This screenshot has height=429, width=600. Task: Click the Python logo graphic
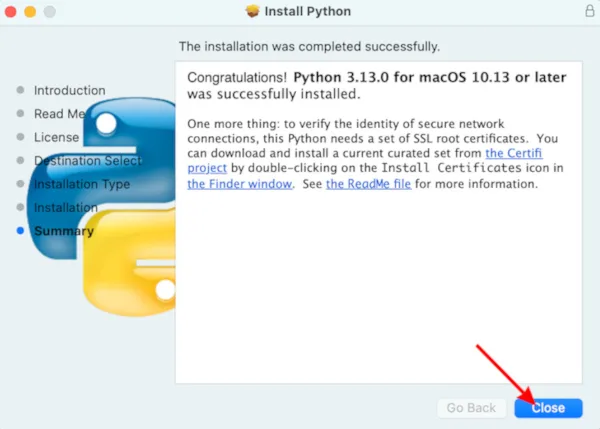click(x=101, y=207)
